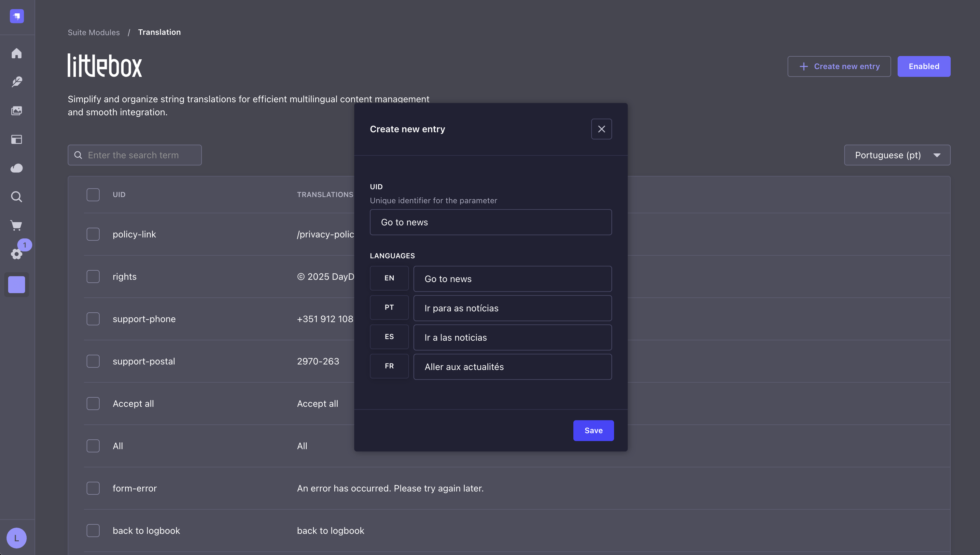Image resolution: width=980 pixels, height=555 pixels.
Task: Open settings gear with notification badge
Action: (x=16, y=253)
